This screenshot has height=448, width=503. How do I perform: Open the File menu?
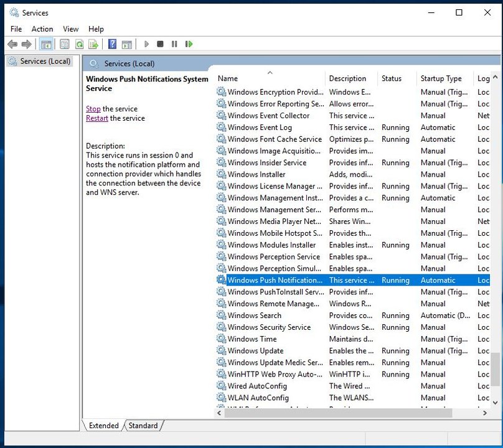pos(16,29)
